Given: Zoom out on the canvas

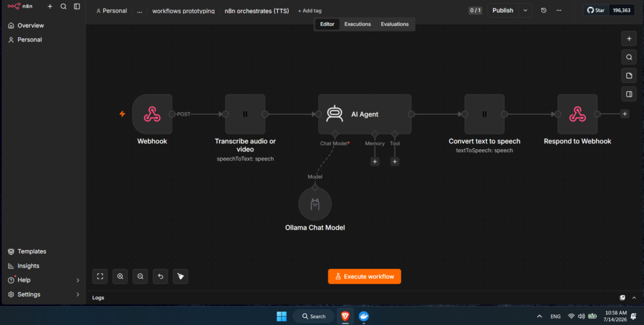Looking at the screenshot, I should tap(140, 277).
